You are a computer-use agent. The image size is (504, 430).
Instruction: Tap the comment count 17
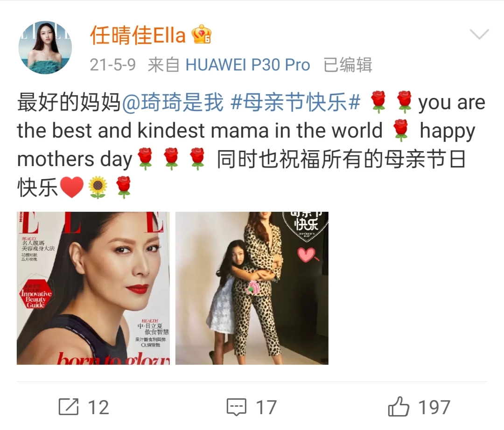coord(266,408)
